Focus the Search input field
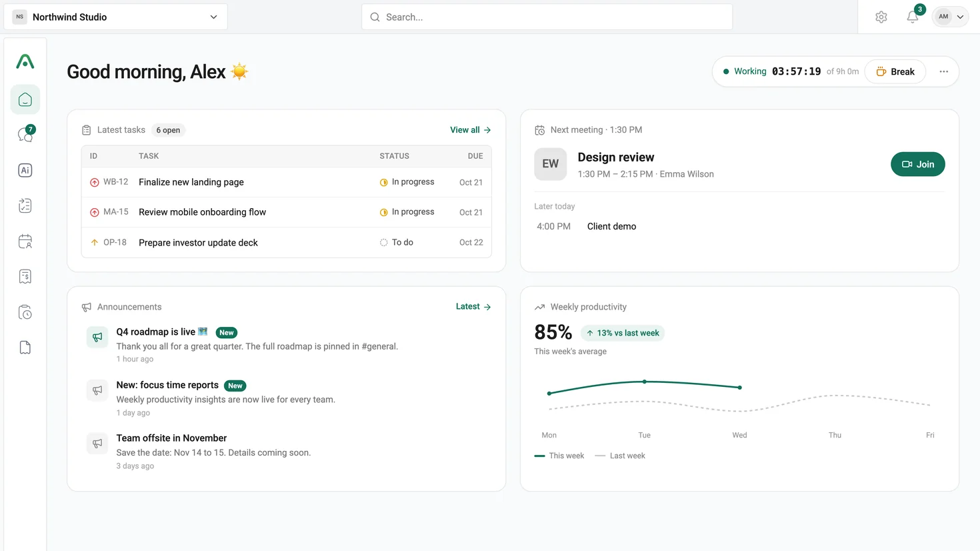The height and width of the screenshot is (551, 980). coord(547,17)
